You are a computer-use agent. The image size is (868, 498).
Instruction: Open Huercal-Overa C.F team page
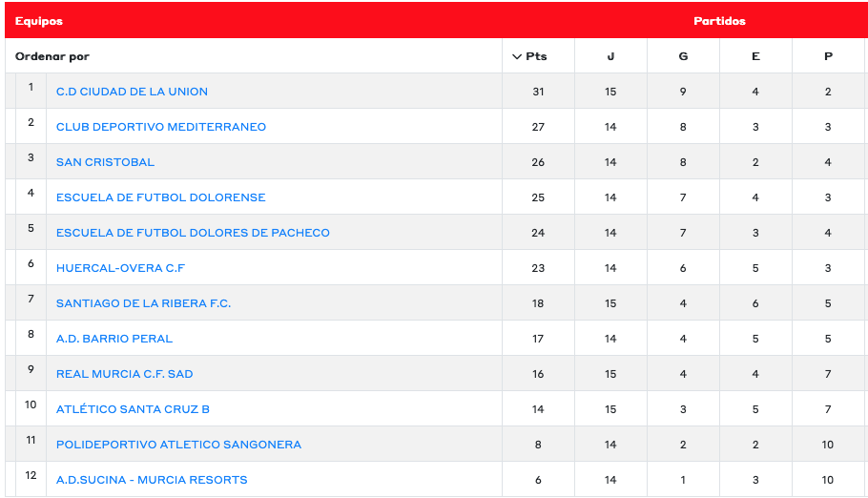[120, 268]
